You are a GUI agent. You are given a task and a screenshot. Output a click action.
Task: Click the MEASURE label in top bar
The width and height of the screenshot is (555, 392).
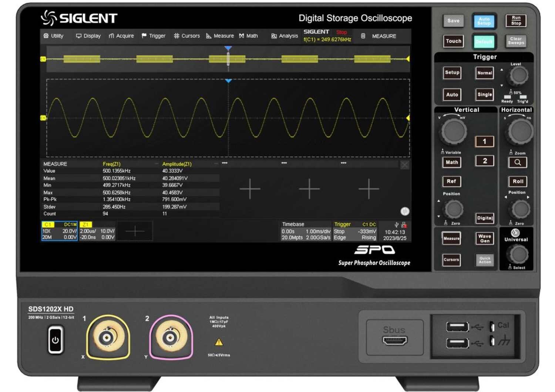click(384, 36)
